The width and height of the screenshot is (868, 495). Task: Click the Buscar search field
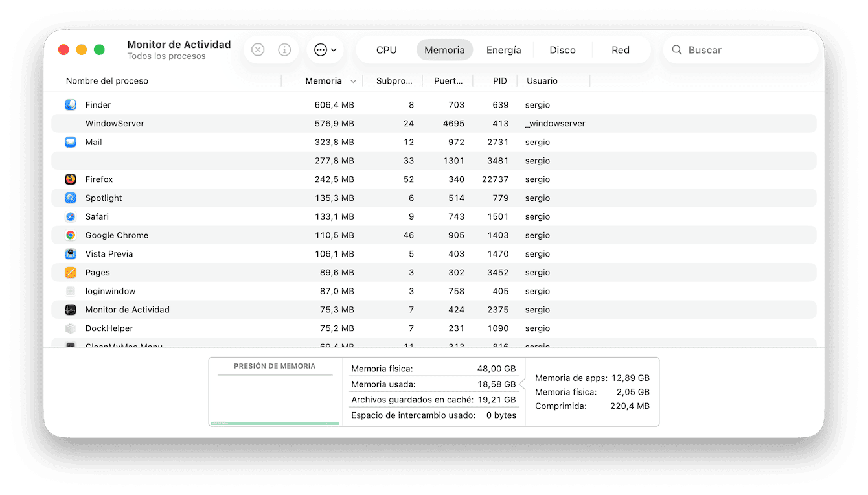point(741,50)
